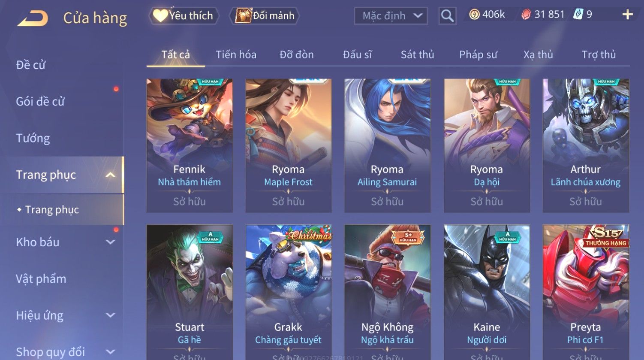Switch to the Sát thủ tab
This screenshot has width=644, height=360.
point(417,54)
